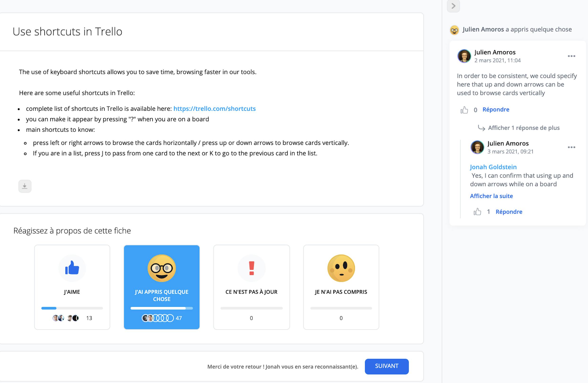Click the '3 mars 2021, 09:21' timestamp
The width and height of the screenshot is (588, 383).
click(x=510, y=152)
